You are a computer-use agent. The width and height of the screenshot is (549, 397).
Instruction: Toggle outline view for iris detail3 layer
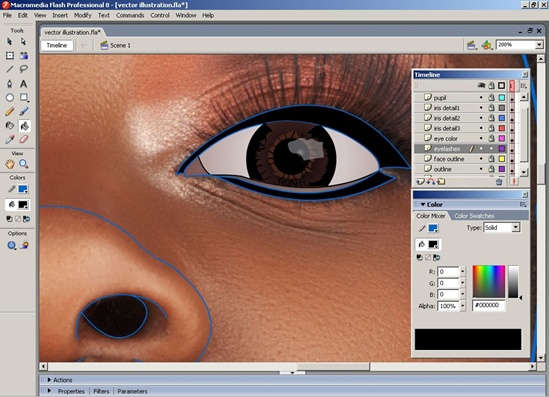502,128
